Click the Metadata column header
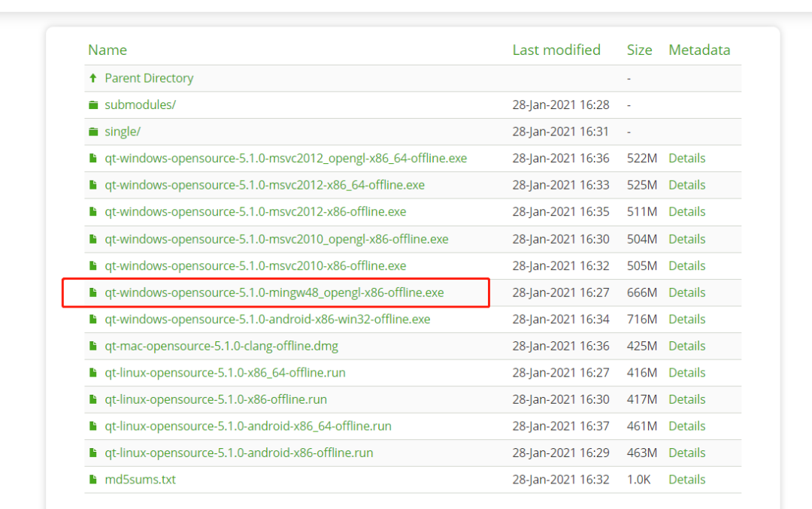The height and width of the screenshot is (509, 812). click(x=700, y=50)
